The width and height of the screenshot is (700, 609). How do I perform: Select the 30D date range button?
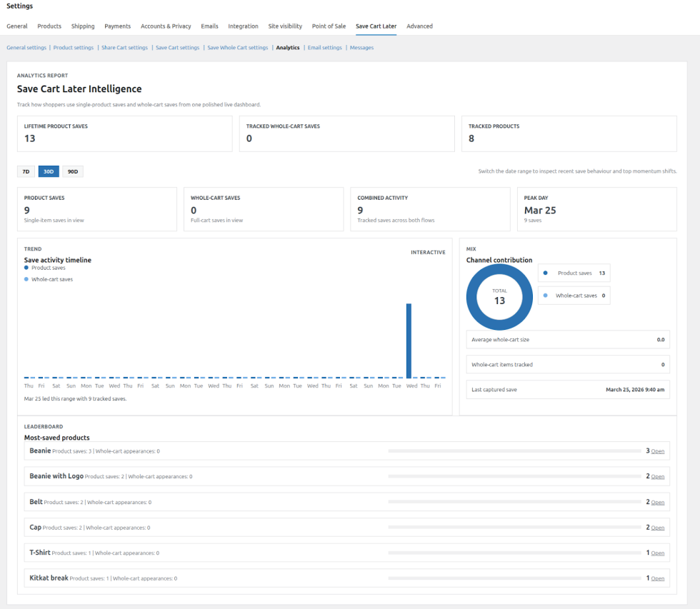click(x=49, y=171)
